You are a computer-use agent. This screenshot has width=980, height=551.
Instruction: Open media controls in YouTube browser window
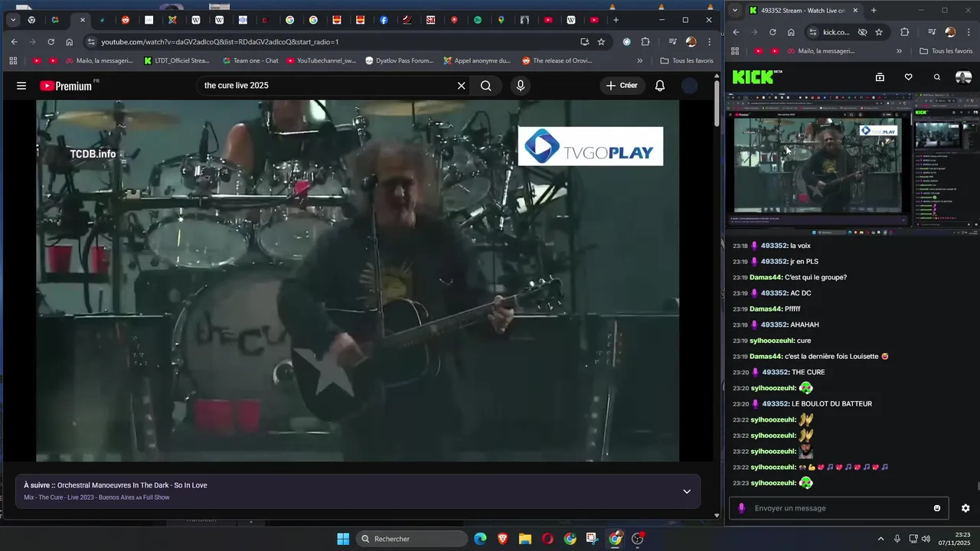[x=672, y=42]
